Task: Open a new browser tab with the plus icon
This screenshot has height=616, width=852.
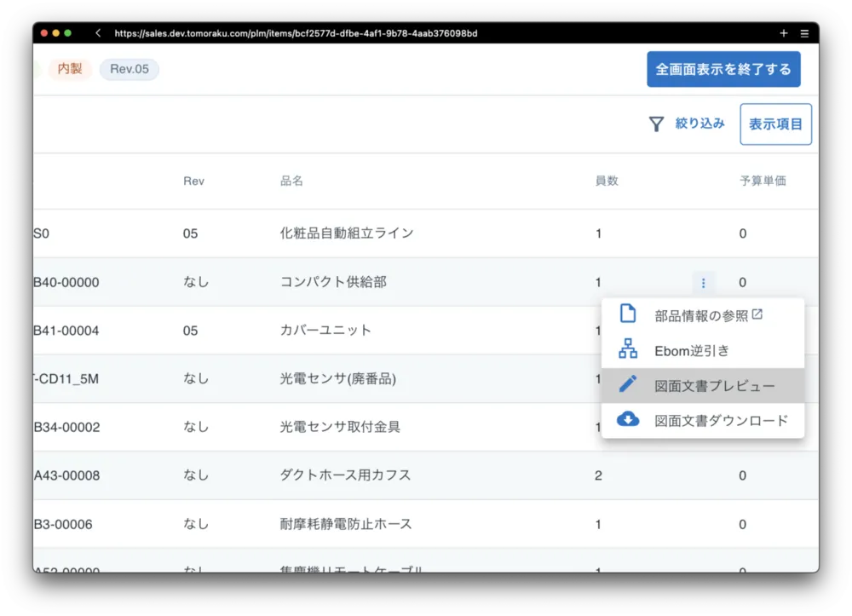Action: coord(784,33)
